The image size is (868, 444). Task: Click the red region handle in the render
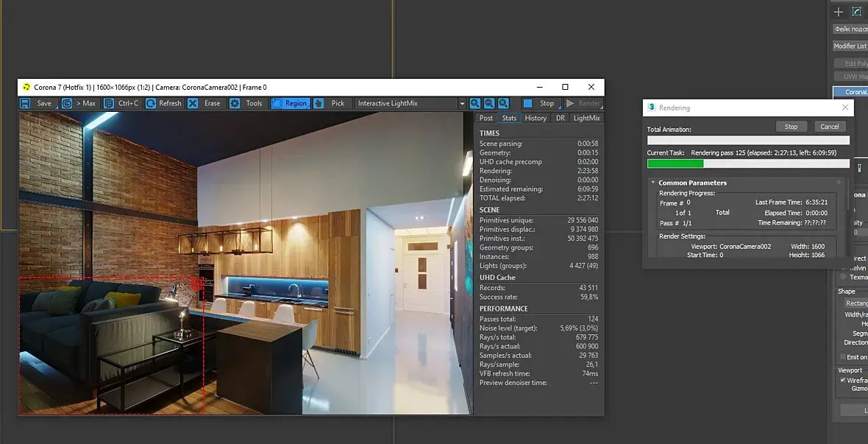point(196,284)
